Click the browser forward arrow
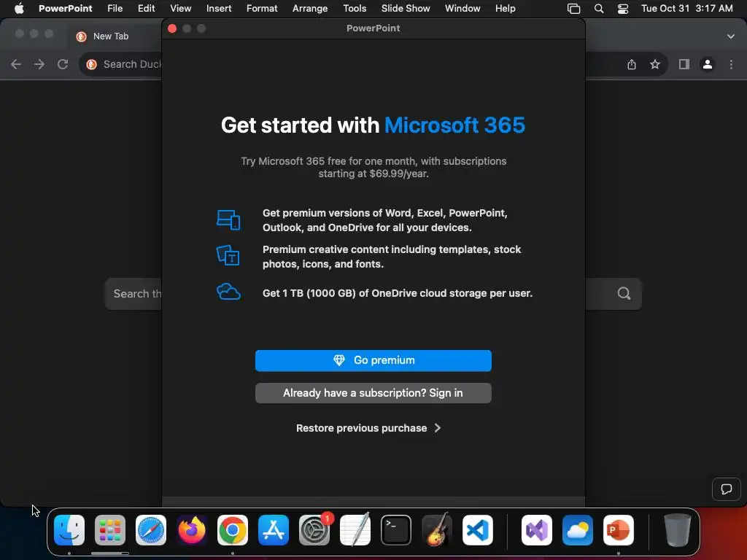The height and width of the screenshot is (560, 747). click(39, 64)
